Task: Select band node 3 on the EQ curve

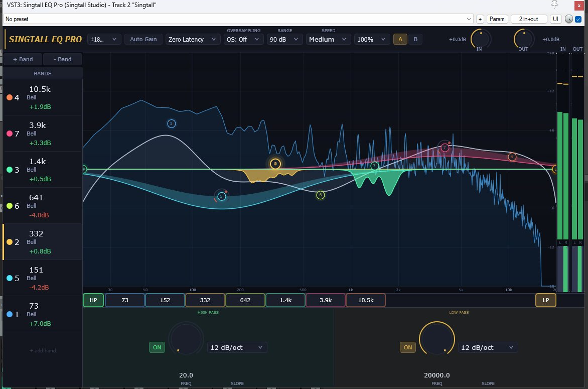Action: 374,166
